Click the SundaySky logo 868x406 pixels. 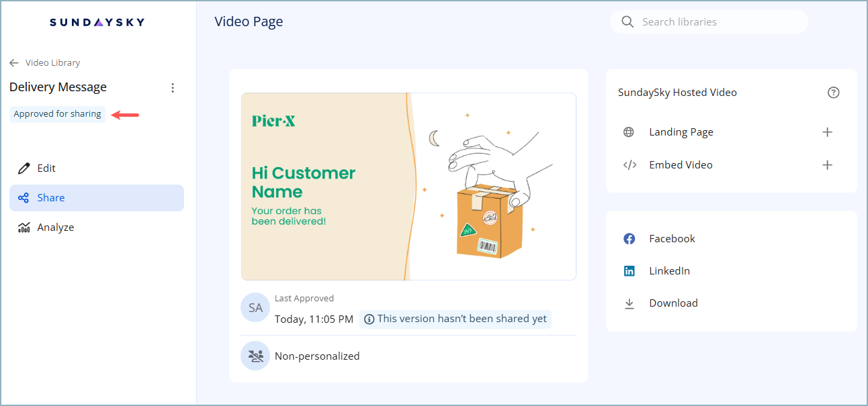[x=97, y=22]
